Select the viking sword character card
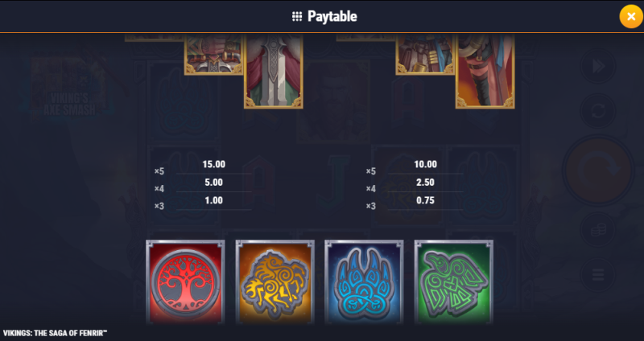644x341 pixels. (274, 71)
